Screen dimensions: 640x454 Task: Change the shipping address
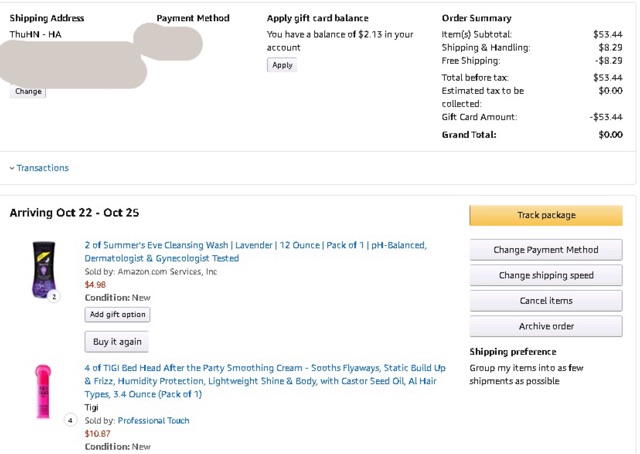28,91
